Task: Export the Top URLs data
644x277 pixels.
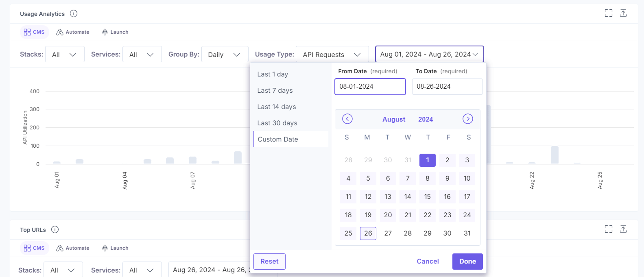Action: (623, 229)
